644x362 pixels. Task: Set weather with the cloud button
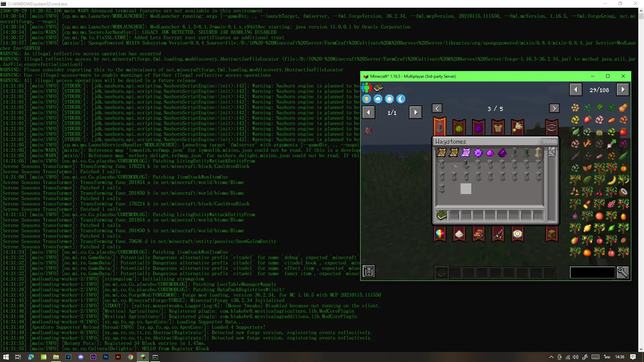pyautogui.click(x=378, y=99)
